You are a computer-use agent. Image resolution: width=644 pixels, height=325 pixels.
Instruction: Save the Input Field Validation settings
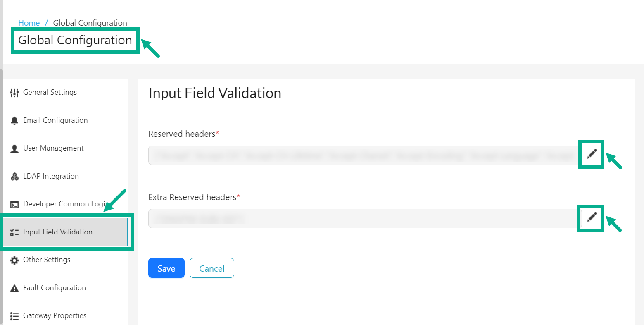point(166,268)
